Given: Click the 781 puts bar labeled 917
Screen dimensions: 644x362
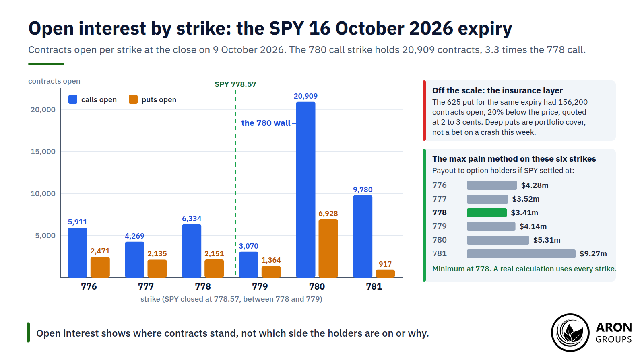Looking at the screenshot, I should [x=385, y=274].
